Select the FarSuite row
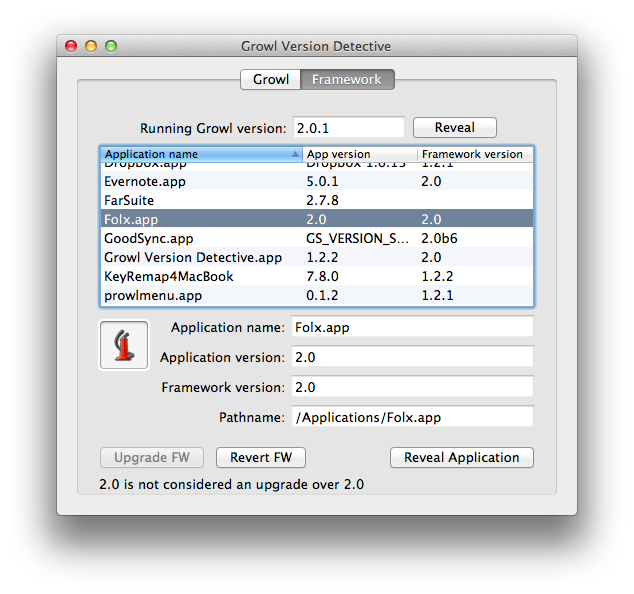 click(x=317, y=200)
